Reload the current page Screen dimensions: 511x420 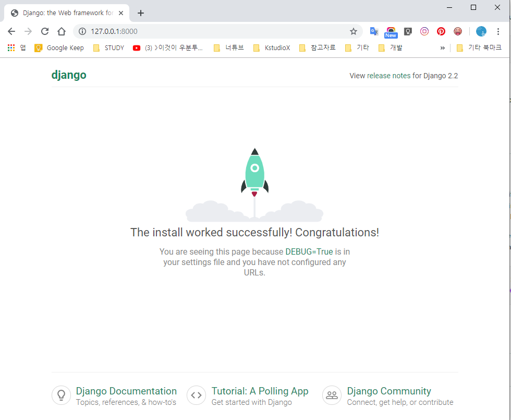click(45, 31)
